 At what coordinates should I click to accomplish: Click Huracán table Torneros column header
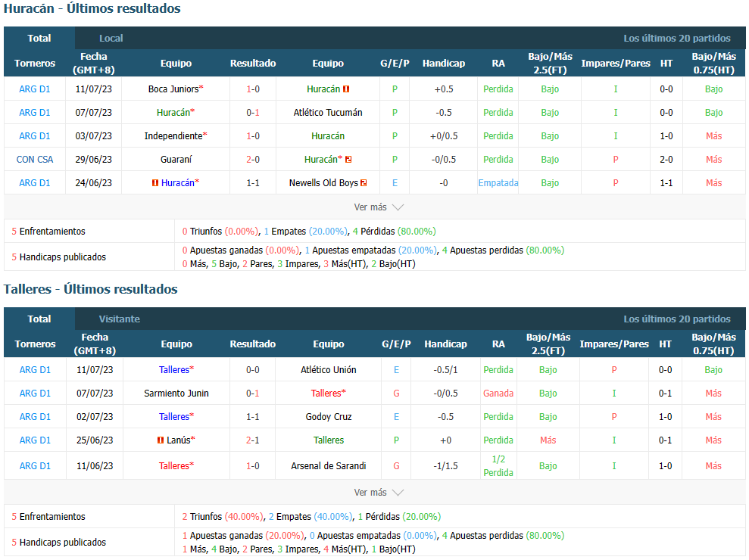click(34, 63)
